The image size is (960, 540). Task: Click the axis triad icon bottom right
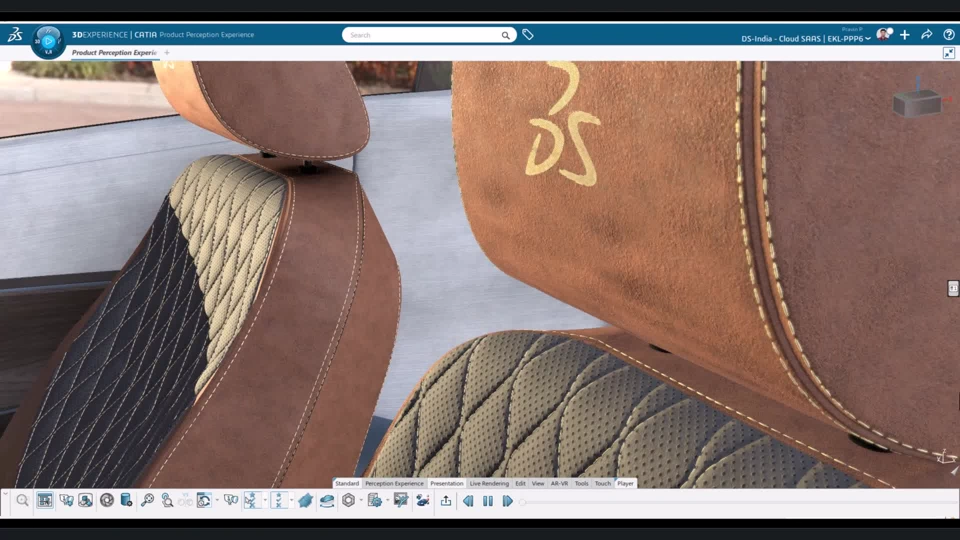(x=945, y=457)
